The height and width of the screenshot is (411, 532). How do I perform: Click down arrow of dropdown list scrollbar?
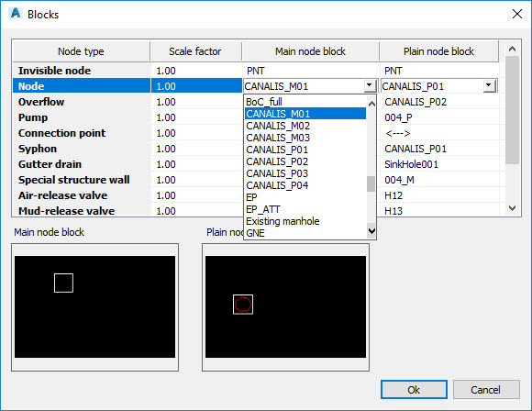click(371, 231)
